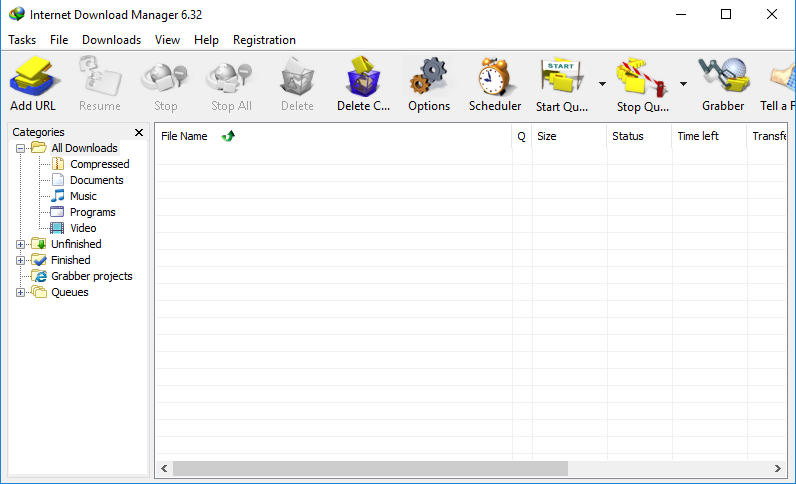The image size is (796, 484).
Task: Click the horizontal scrollbar right arrow
Action: 778,468
